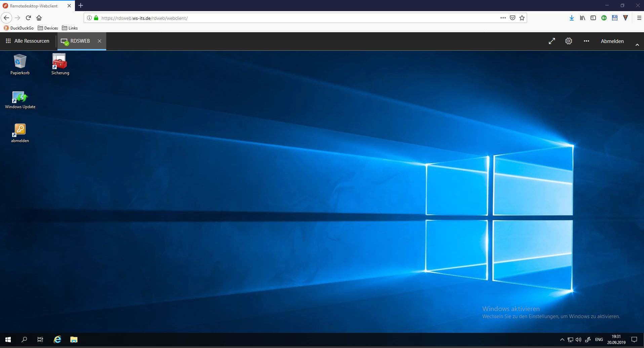Go forward in the browser
This screenshot has height=348, width=644.
point(18,18)
